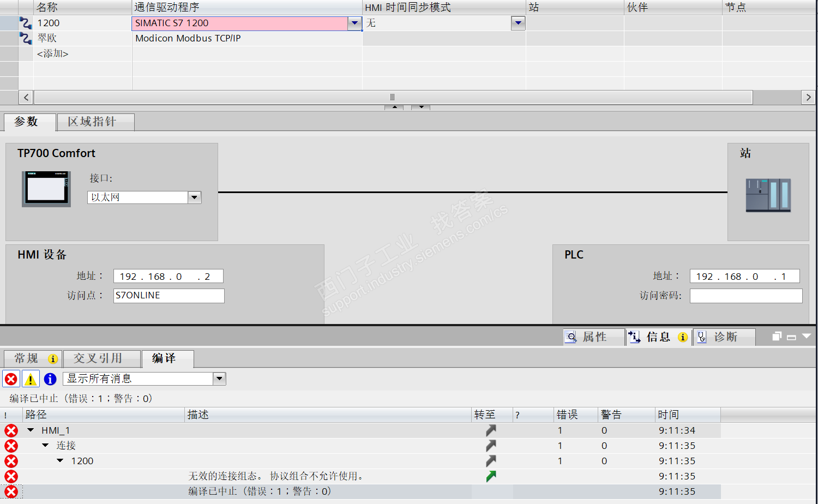Float the inspector window
The height and width of the screenshot is (504, 818).
coord(777,337)
